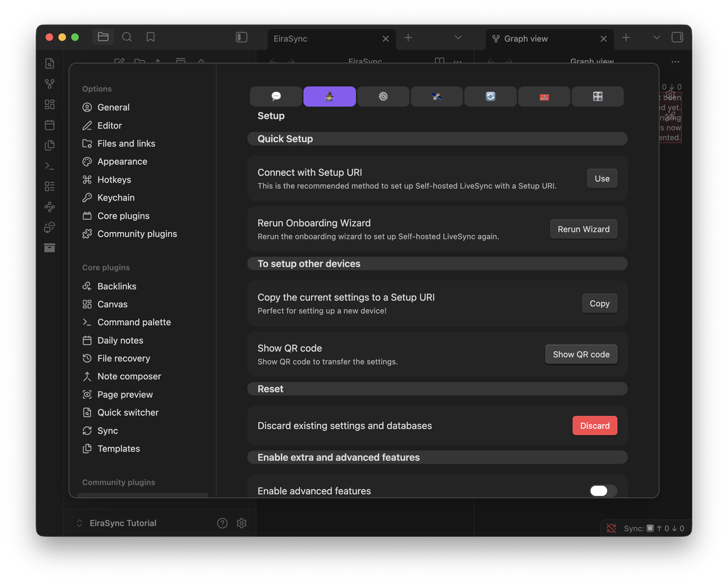Toggle Enable advanced features switch

point(603,491)
